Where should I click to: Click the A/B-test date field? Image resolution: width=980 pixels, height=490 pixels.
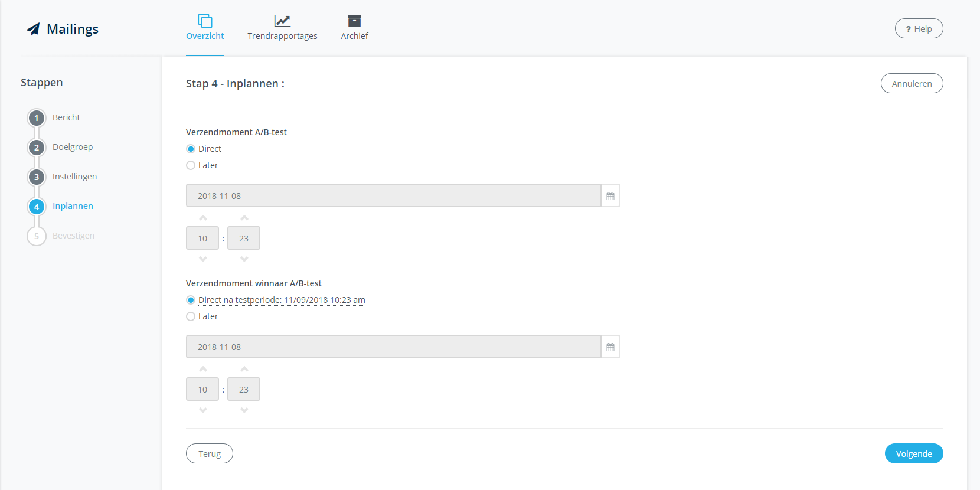click(x=393, y=195)
